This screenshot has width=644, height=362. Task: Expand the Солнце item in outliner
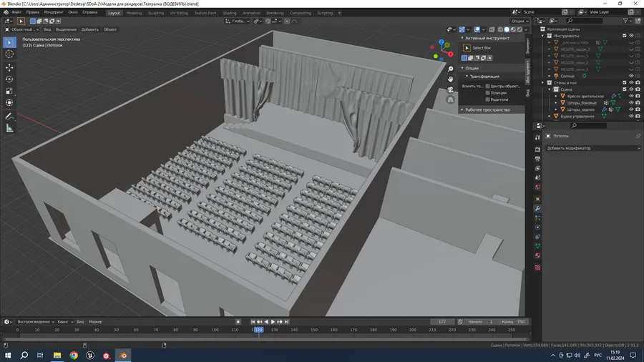point(550,76)
